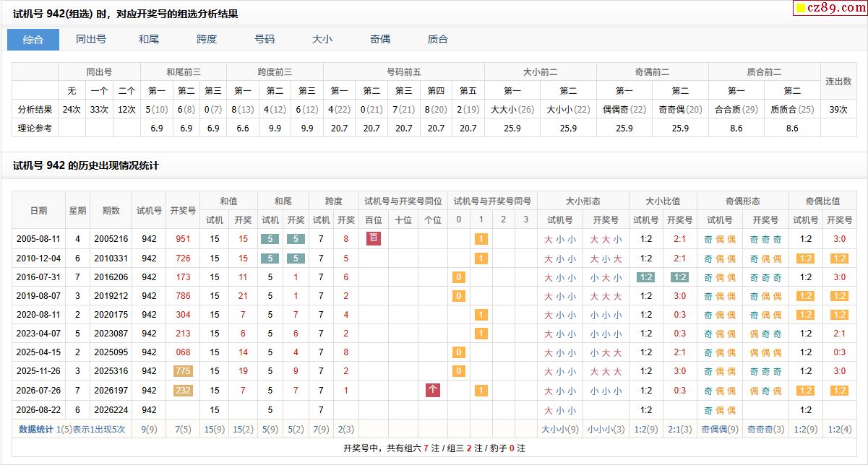This screenshot has width=868, height=465.
Task: Click the 大小小(9) statistic cell
Action: [560, 429]
